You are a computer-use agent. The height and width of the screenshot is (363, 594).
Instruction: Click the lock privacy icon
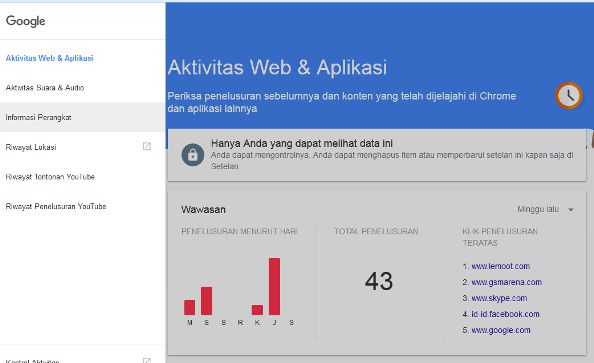(192, 155)
